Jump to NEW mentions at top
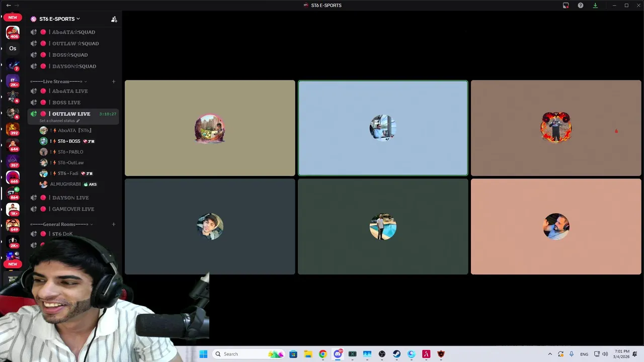644x362 pixels. click(x=13, y=17)
